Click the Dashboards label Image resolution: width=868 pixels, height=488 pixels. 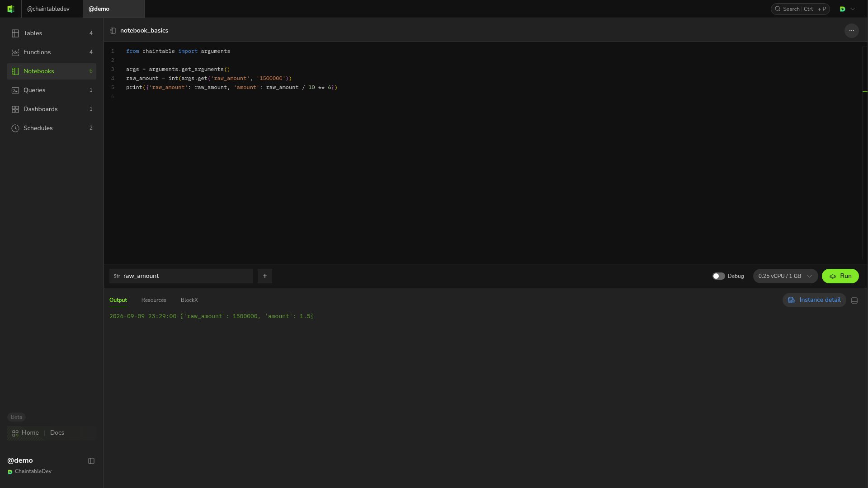(x=40, y=109)
